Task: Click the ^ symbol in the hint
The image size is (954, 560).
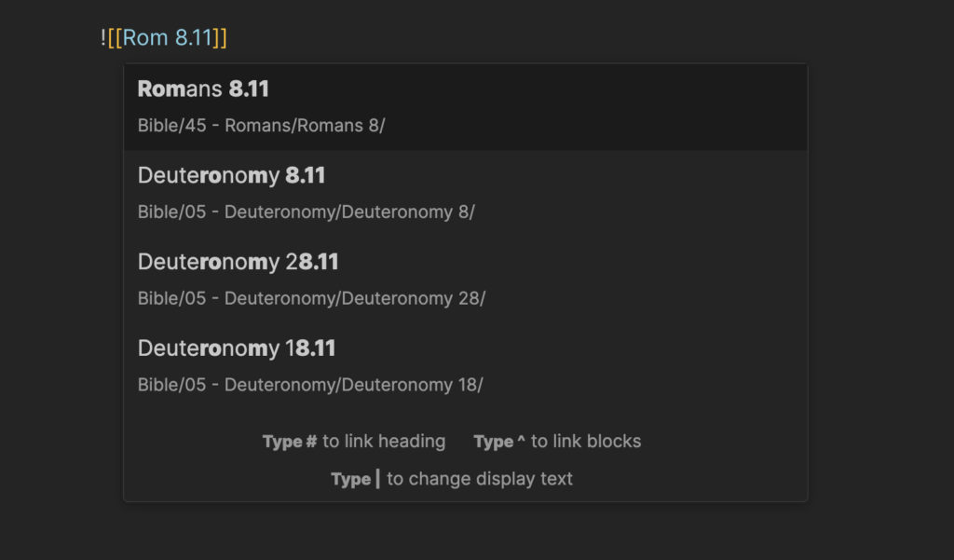Action: [521, 440]
